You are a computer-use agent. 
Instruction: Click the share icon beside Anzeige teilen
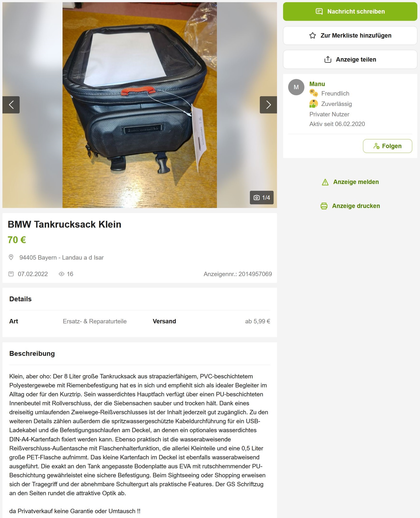click(328, 59)
